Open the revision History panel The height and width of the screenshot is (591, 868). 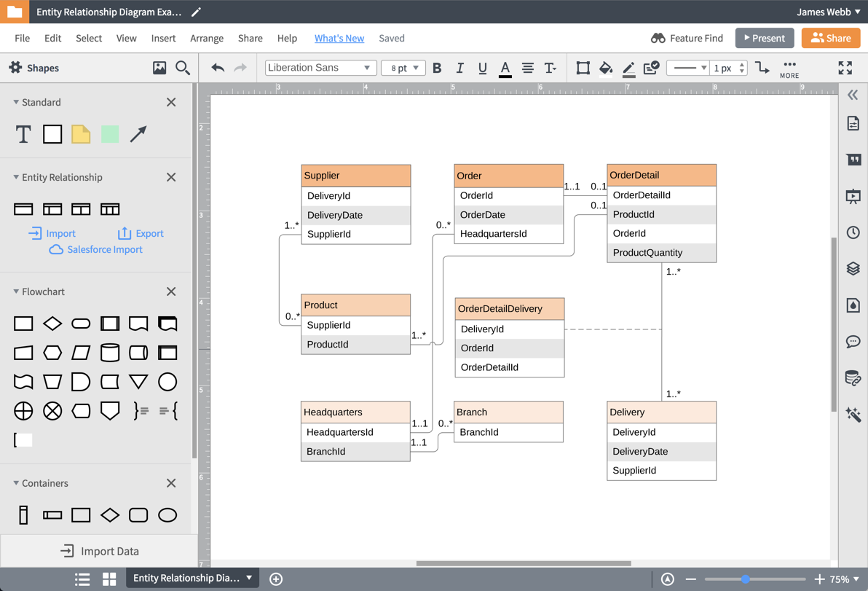point(853,232)
